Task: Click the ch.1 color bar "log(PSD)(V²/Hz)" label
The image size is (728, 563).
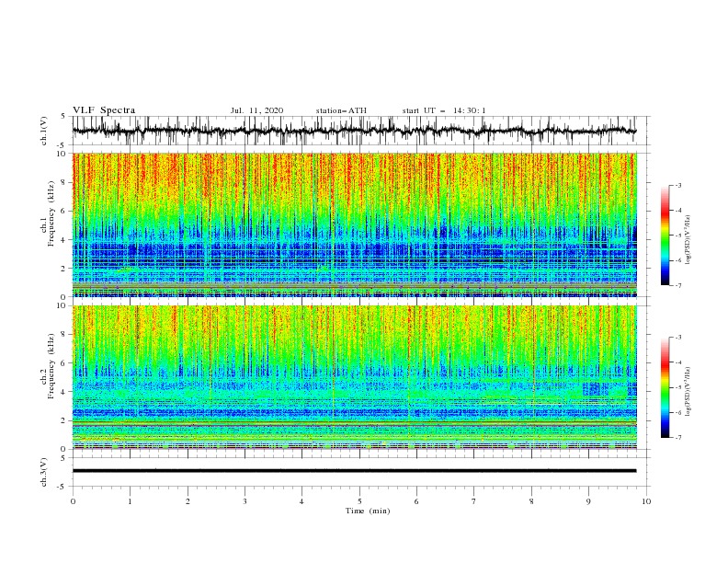Action: click(688, 240)
